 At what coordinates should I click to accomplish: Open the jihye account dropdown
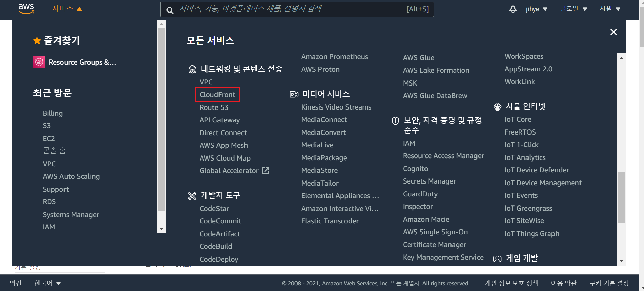(x=537, y=9)
